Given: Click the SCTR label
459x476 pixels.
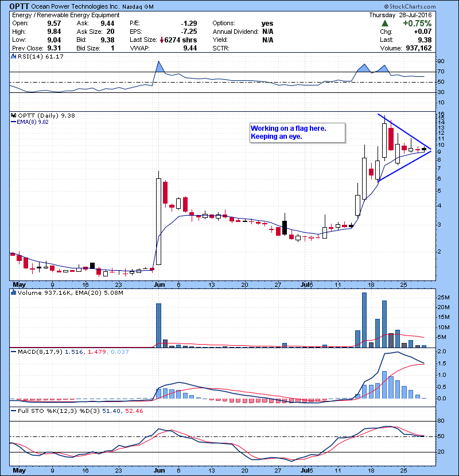Looking at the screenshot, I should click(221, 48).
